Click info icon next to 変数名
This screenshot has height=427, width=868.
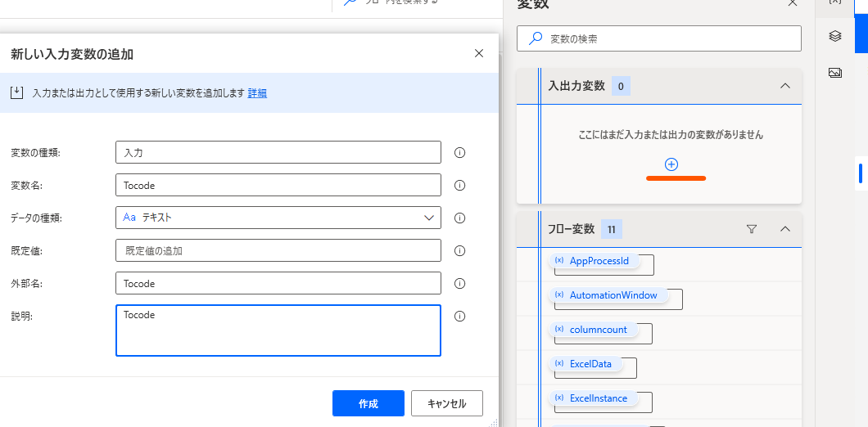[x=459, y=186]
